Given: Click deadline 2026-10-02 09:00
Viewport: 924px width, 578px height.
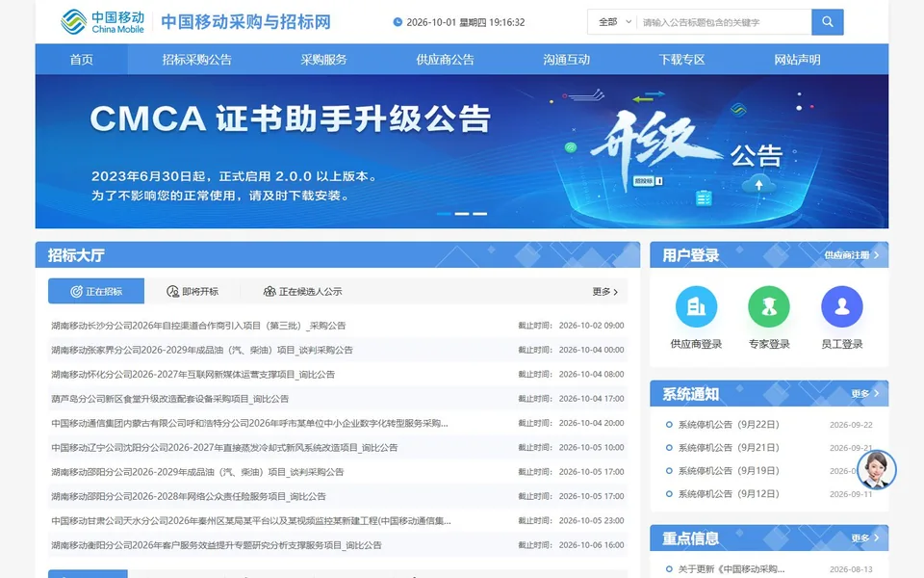Looking at the screenshot, I should pyautogui.click(x=591, y=326).
